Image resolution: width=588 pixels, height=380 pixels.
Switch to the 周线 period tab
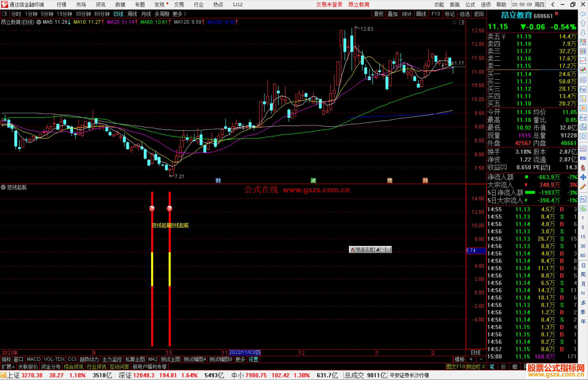[x=132, y=14]
